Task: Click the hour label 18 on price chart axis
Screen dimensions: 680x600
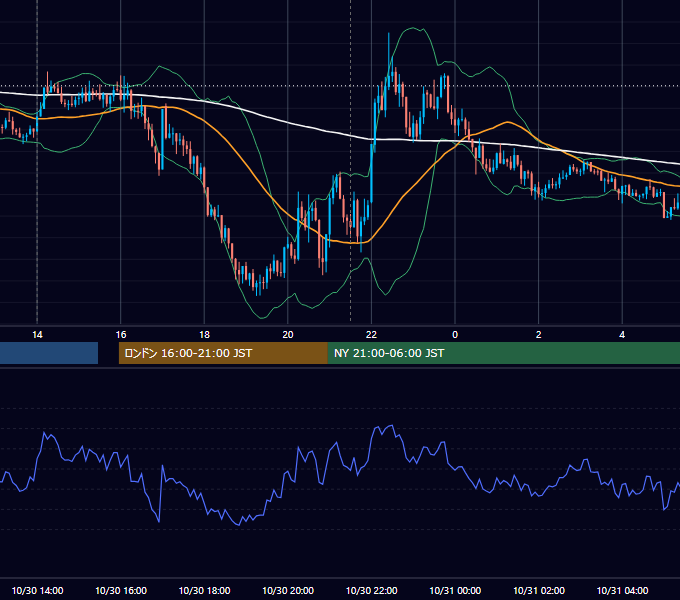Action: coord(204,335)
